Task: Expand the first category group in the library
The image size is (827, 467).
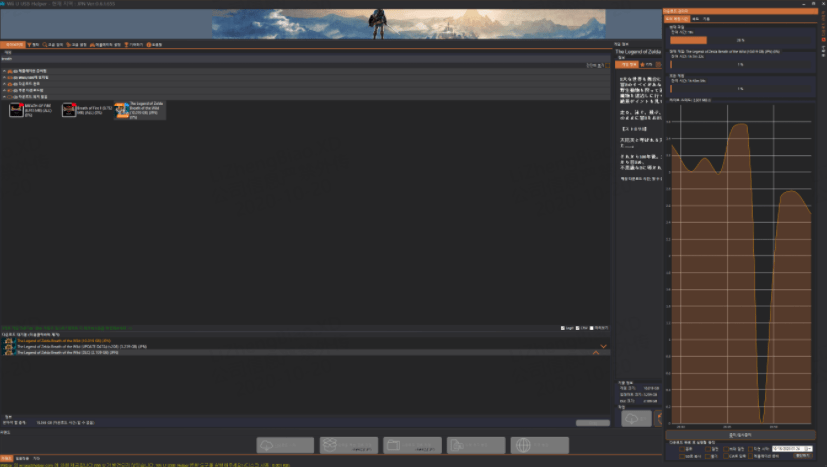Action: click(x=5, y=71)
